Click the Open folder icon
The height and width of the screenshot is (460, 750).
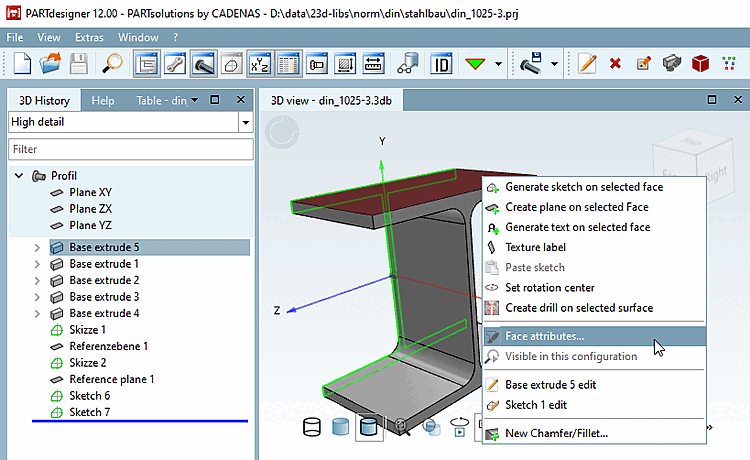click(x=50, y=63)
